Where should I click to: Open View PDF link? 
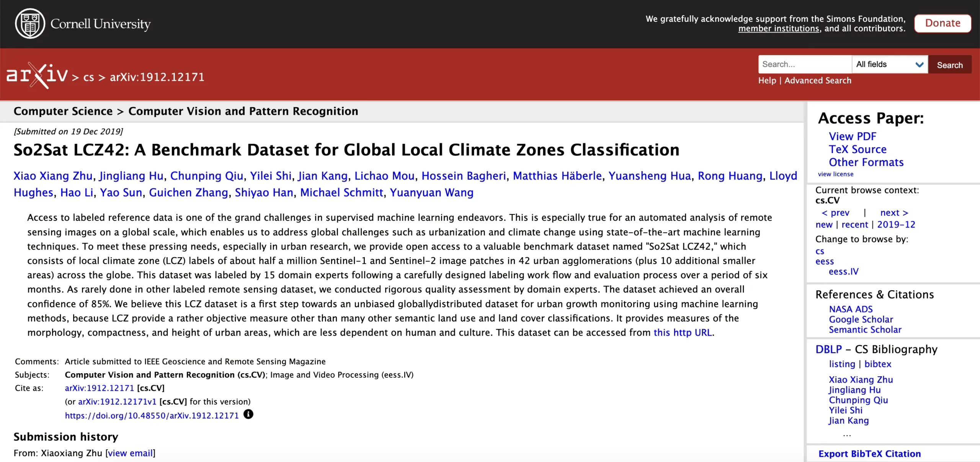pos(853,136)
